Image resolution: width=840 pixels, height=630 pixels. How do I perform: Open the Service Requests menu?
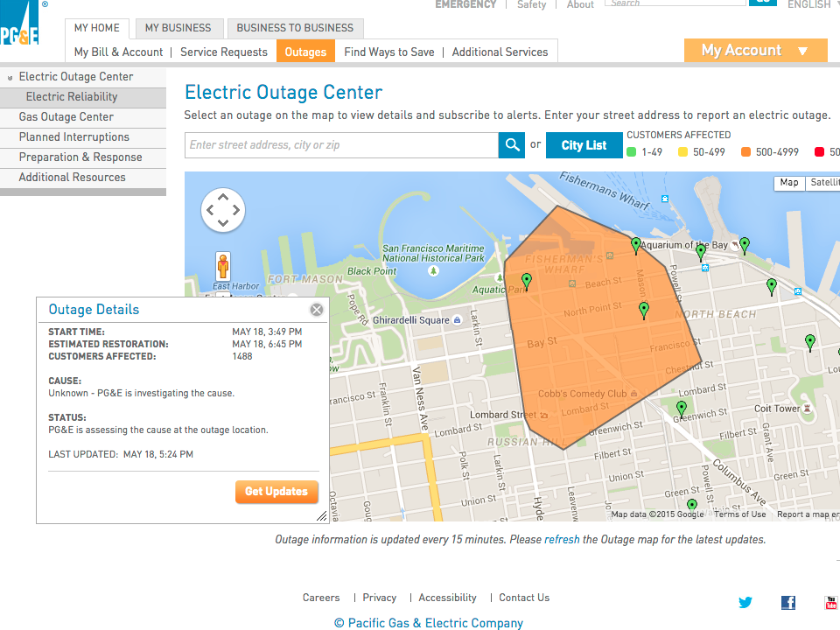[224, 52]
